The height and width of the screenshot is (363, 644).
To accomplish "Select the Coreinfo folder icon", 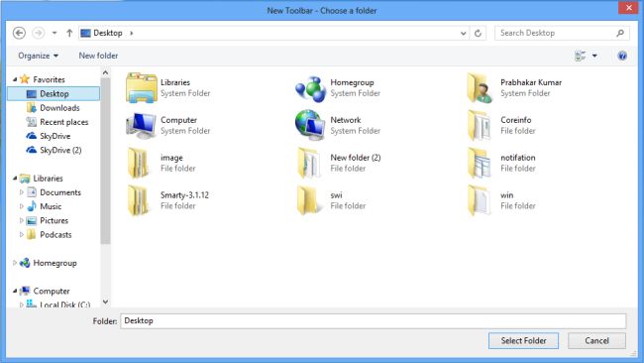I will pos(480,125).
